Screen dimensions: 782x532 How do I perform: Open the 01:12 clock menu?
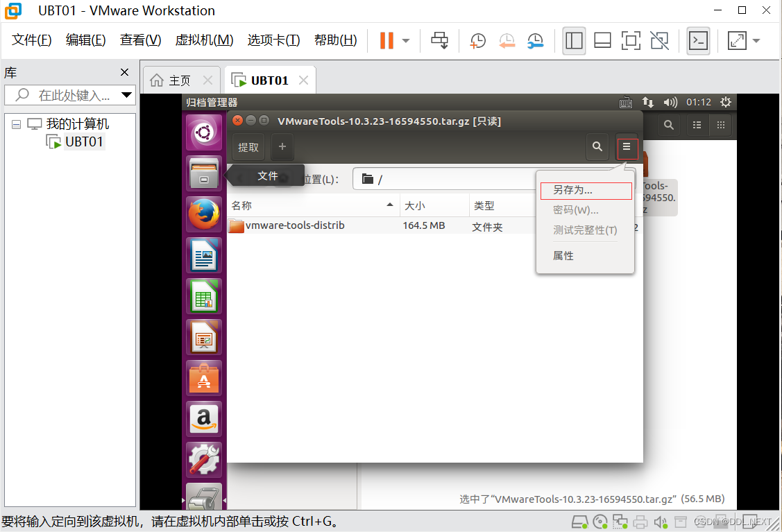point(698,102)
